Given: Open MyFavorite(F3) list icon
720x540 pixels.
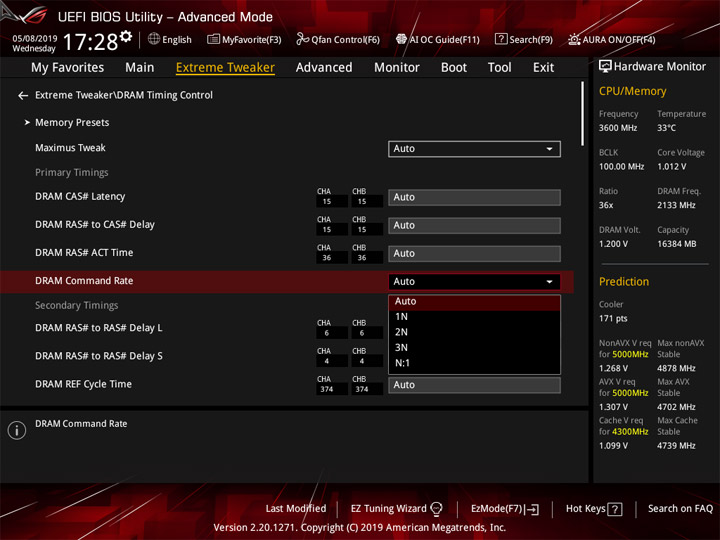Looking at the screenshot, I should click(213, 39).
